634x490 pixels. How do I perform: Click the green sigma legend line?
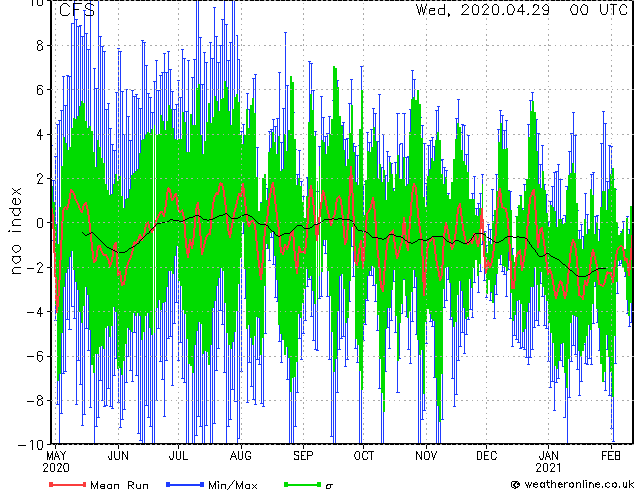point(302,484)
